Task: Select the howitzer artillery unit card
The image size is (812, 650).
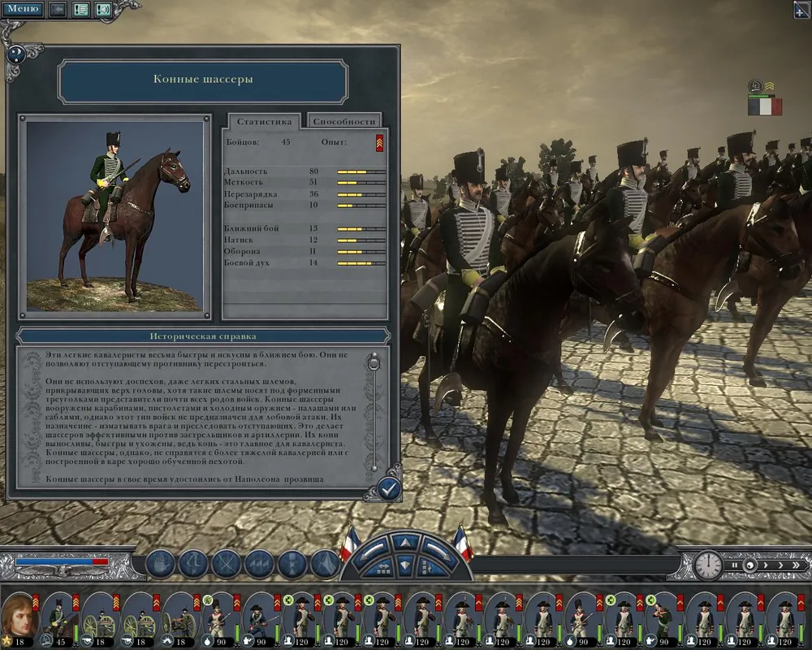Action: coord(181,621)
